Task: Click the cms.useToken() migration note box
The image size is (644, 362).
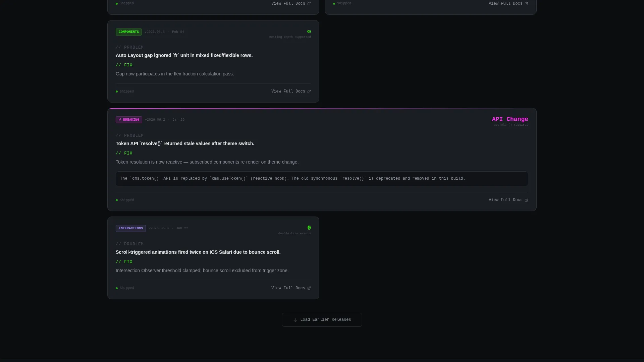Action: click(322, 179)
